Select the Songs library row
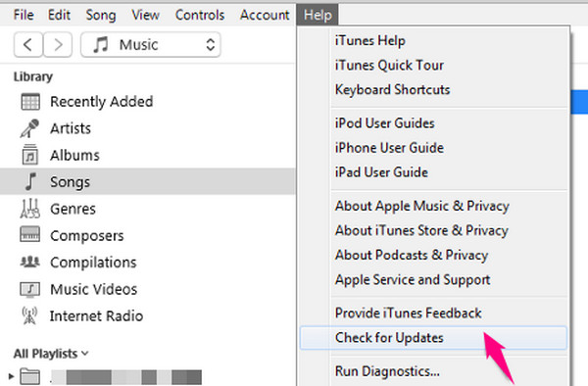This screenshot has height=386, width=588. 148,181
